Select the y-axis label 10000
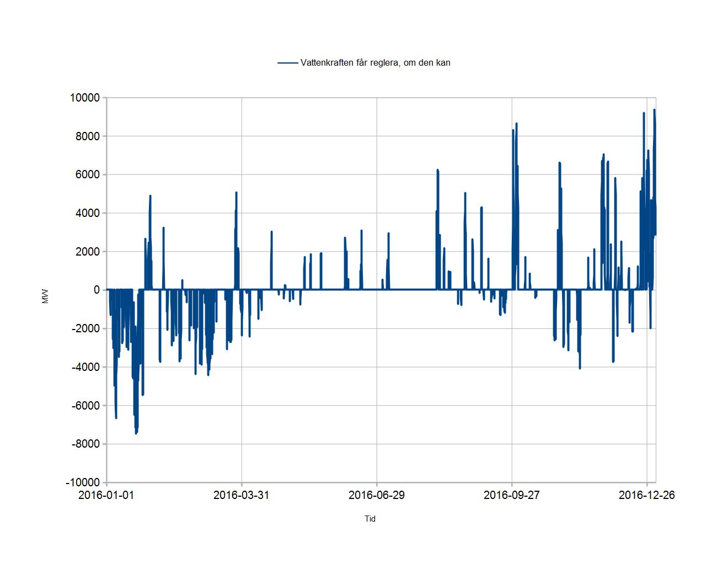Screen dimensions: 728x563 click(x=84, y=98)
